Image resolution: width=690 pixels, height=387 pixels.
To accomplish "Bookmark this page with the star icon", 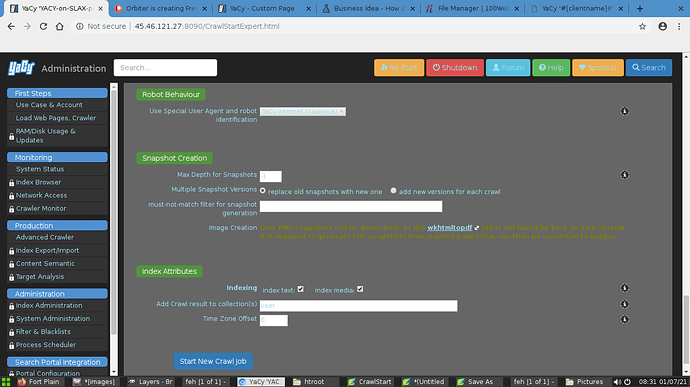I will (642, 26).
